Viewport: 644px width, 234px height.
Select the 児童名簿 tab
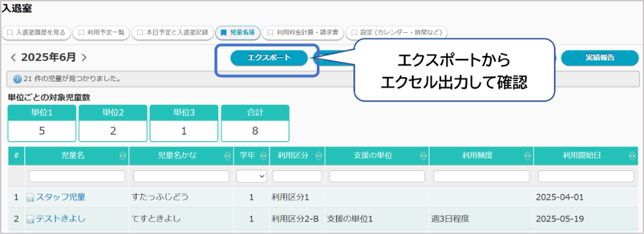[238, 32]
